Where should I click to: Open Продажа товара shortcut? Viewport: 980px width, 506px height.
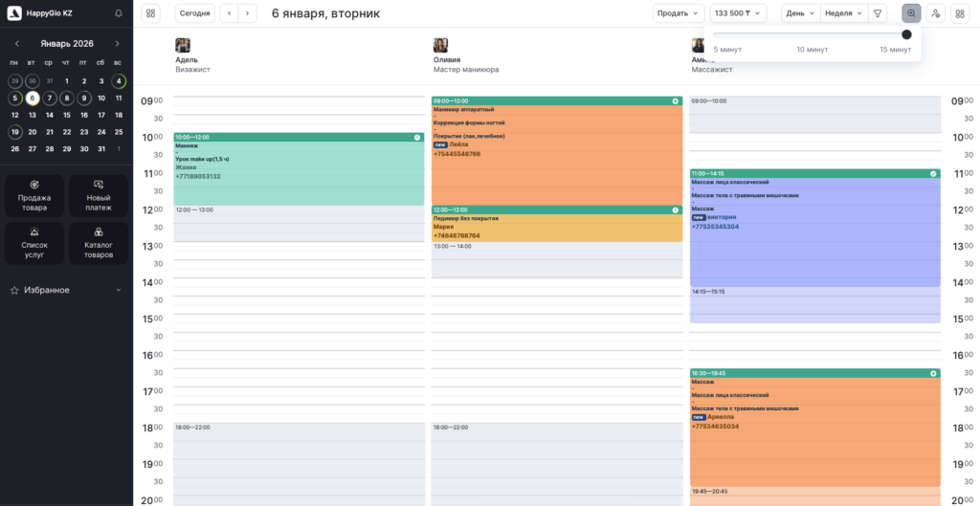34,195
